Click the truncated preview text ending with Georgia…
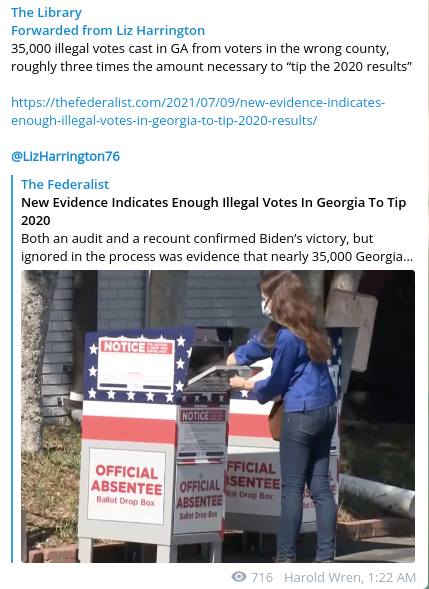 pos(217,257)
